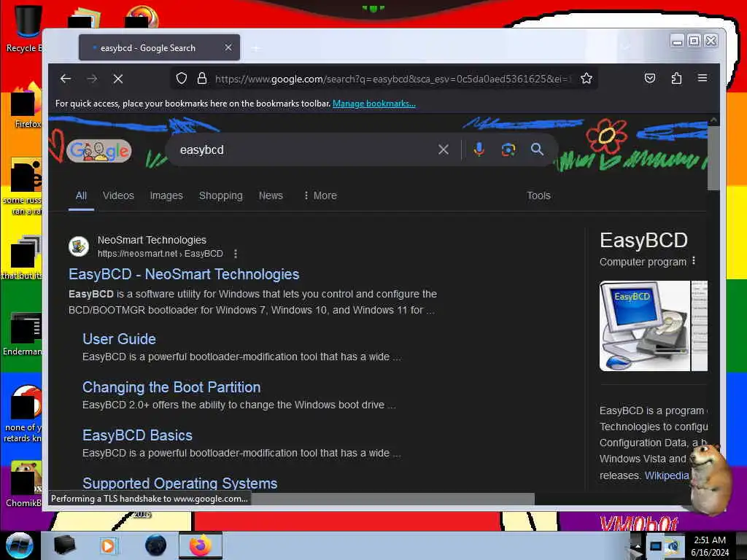Select the Enderman desktop icon
747x560 pixels.
point(23,334)
